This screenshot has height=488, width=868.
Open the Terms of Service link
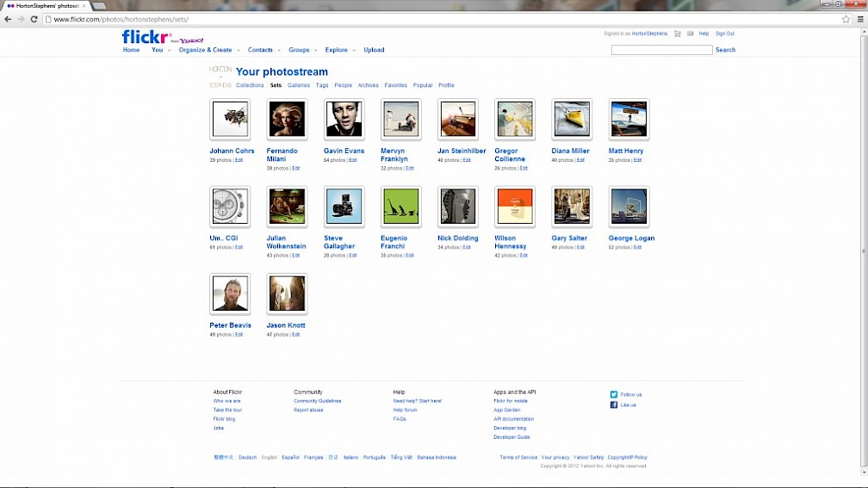pyautogui.click(x=518, y=458)
